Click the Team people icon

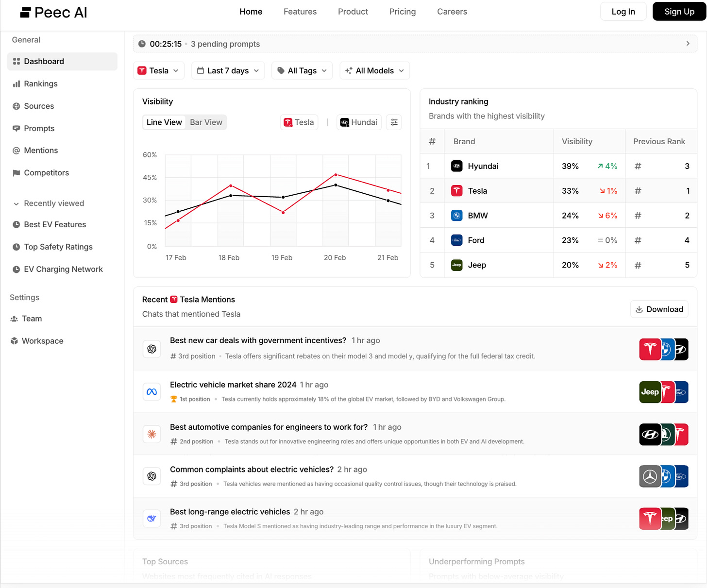[x=14, y=319]
